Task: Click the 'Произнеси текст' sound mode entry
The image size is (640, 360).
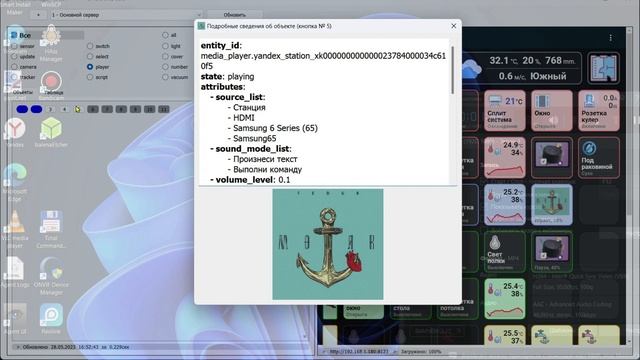Action: [265, 159]
